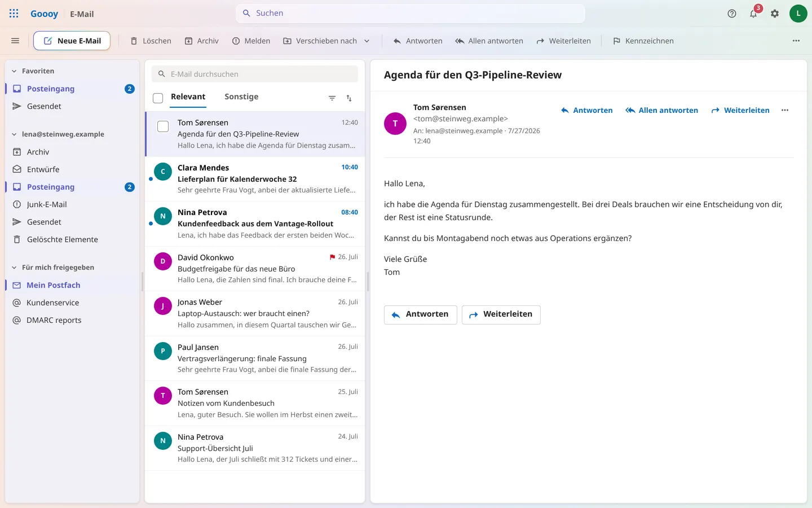Open the Entwürfe folder
Image resolution: width=812 pixels, height=508 pixels.
pyautogui.click(x=72, y=169)
